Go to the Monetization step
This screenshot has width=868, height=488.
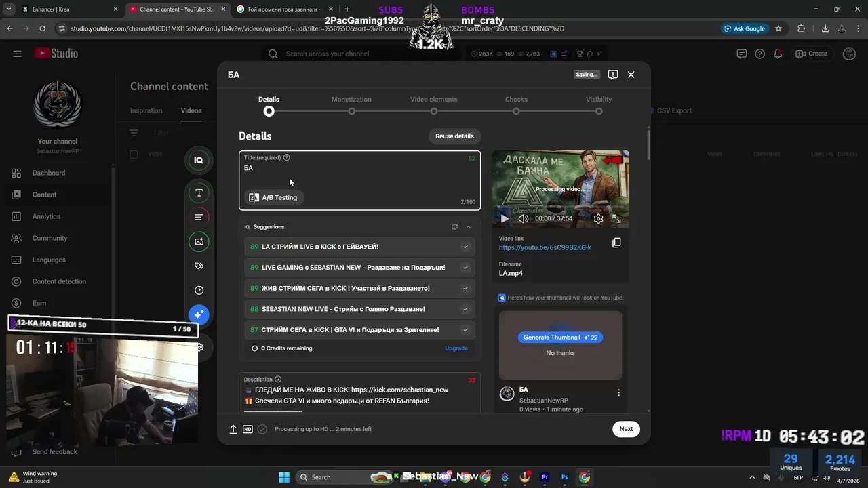351,105
